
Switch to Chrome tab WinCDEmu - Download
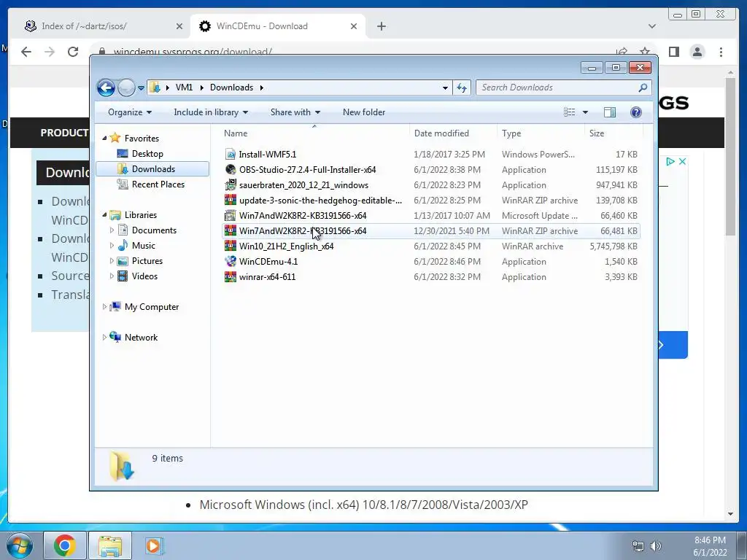coord(278,26)
